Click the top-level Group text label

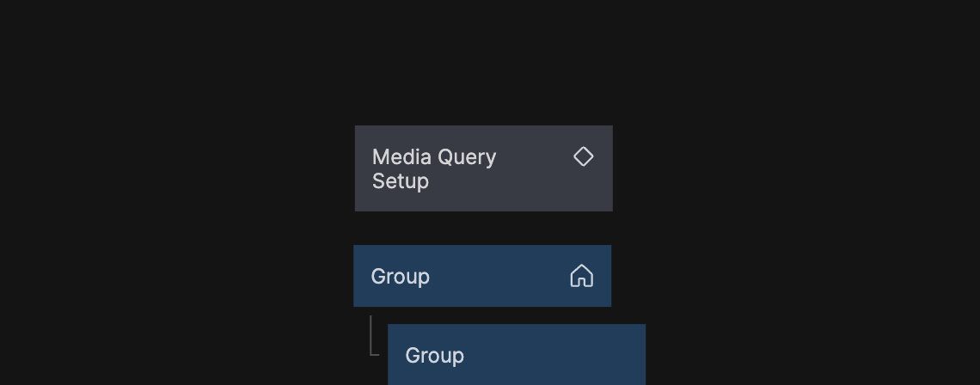[400, 277]
